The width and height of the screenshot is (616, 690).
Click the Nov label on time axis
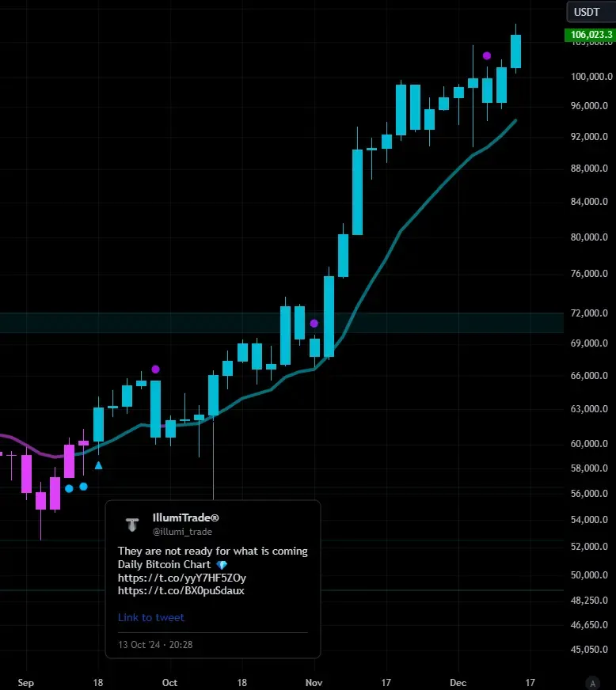tap(314, 683)
